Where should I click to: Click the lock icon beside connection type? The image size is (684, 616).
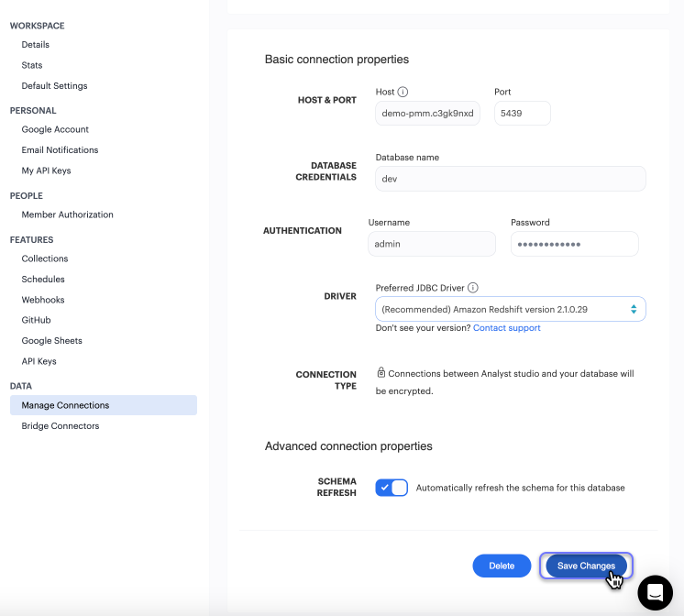point(381,373)
